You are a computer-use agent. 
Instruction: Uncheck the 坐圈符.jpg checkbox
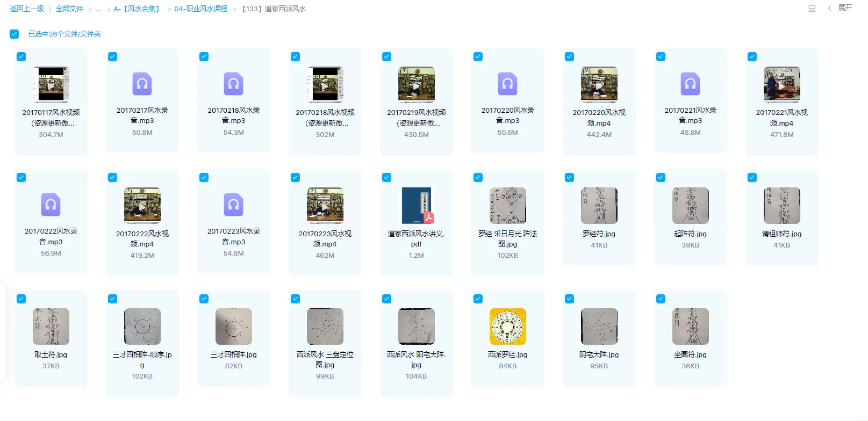pos(661,299)
